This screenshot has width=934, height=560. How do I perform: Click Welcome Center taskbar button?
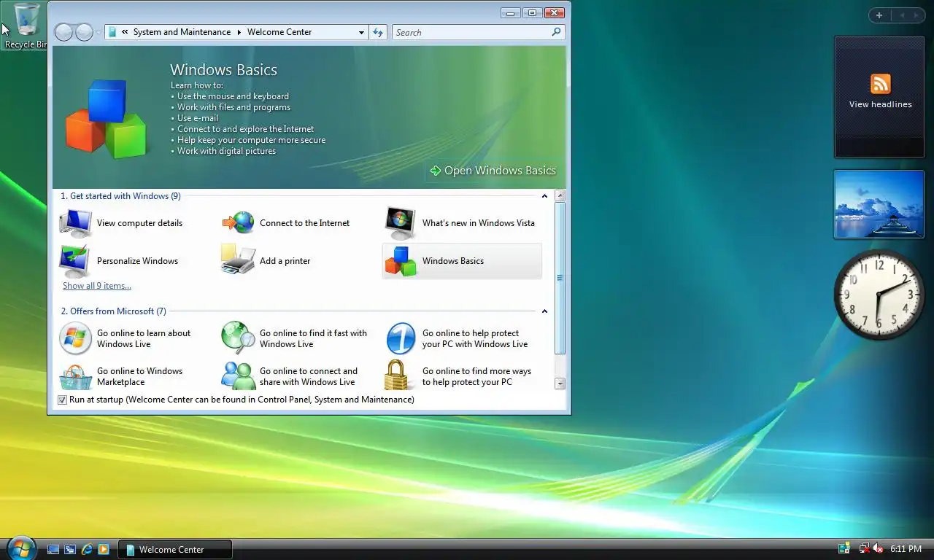174,549
